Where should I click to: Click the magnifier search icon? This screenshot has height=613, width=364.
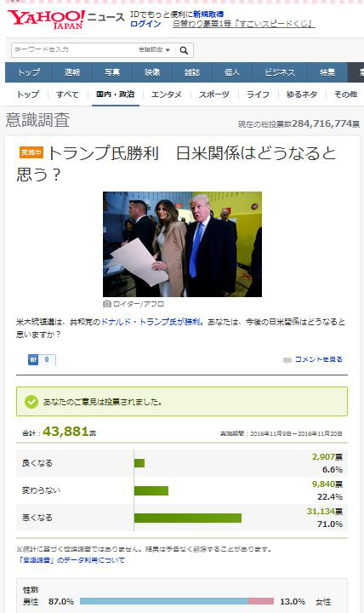pyautogui.click(x=184, y=50)
